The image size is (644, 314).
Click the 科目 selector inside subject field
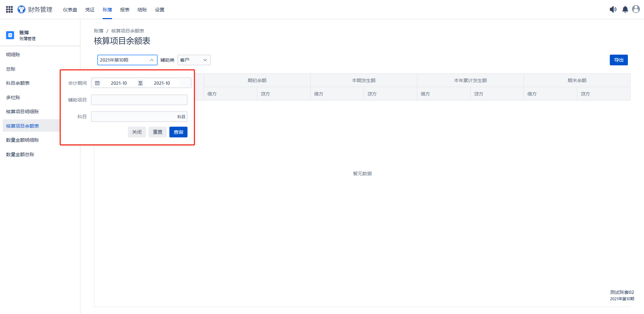[181, 117]
